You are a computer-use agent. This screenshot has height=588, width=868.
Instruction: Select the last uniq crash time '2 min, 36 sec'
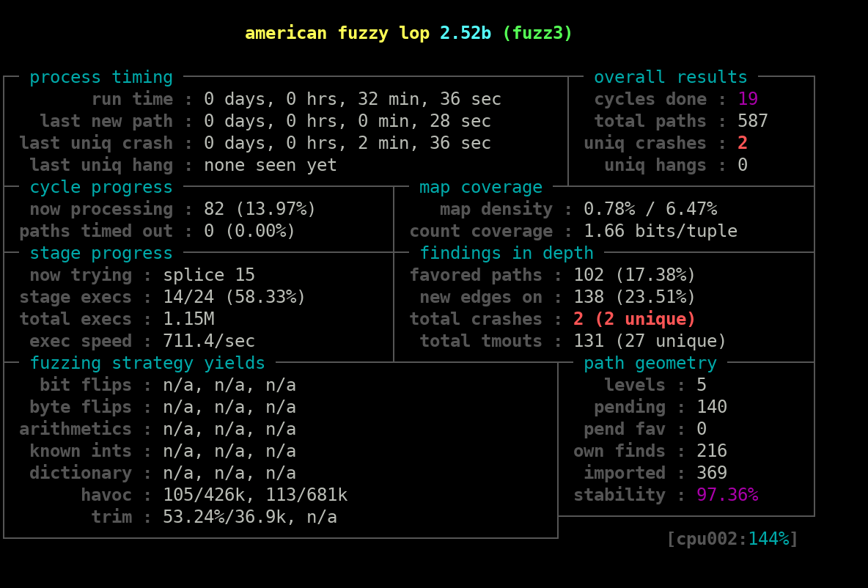(x=424, y=144)
